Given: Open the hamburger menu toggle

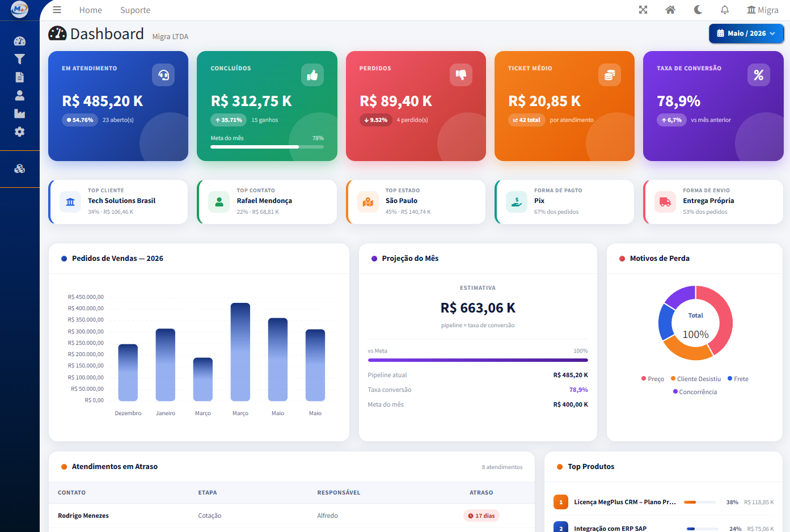Looking at the screenshot, I should coord(57,10).
